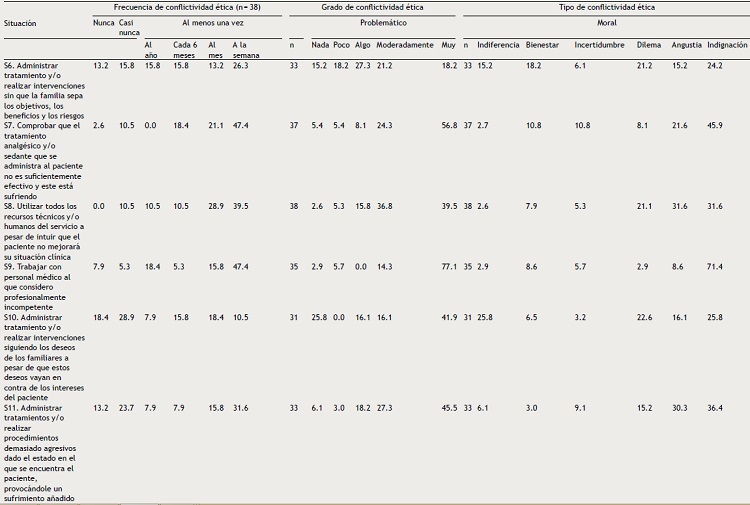Click the 'S7. Comprobar que el tratamiento' row label
Image resolution: width=750 pixels, height=505 pixels.
tap(43, 161)
